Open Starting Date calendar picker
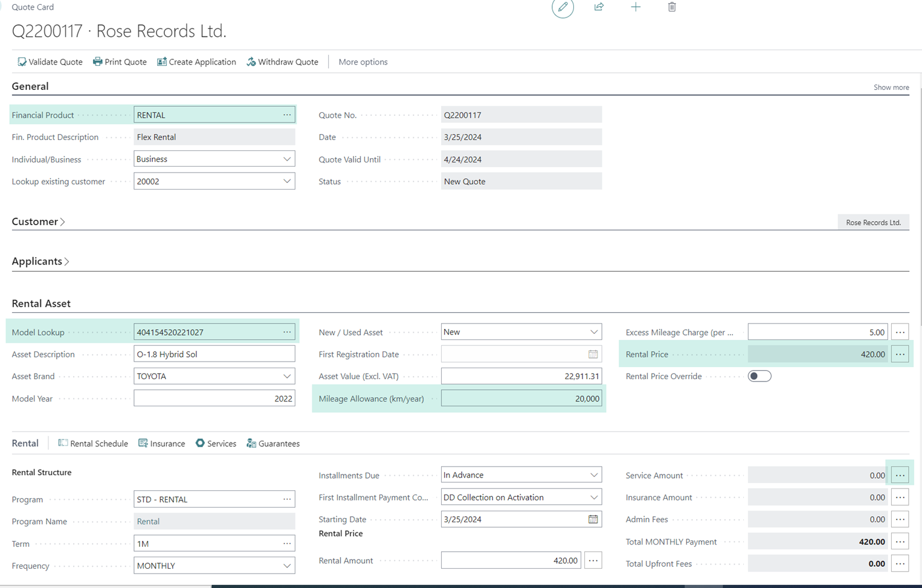The image size is (922, 588). tap(593, 519)
